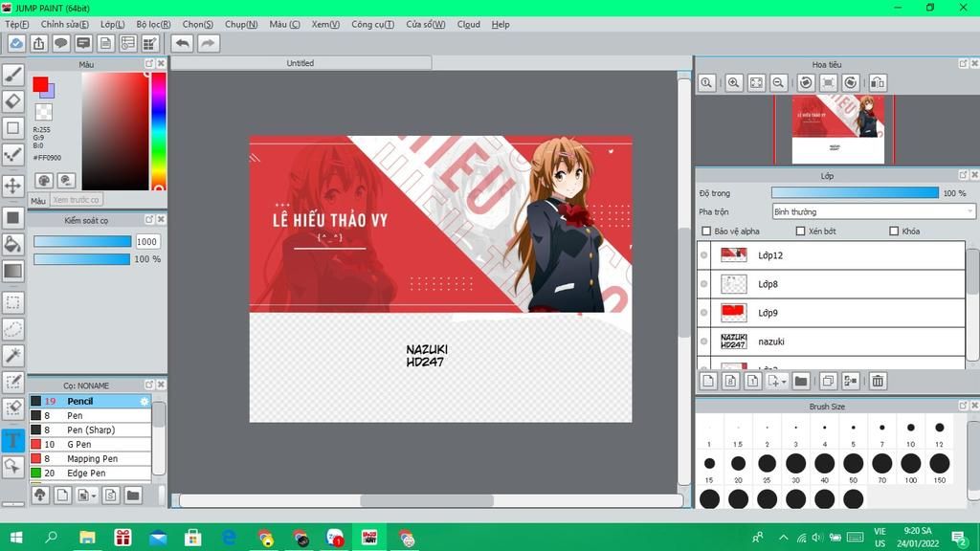Image resolution: width=980 pixels, height=551 pixels.
Task: Click the red foreground color swatch
Action: coord(40,84)
